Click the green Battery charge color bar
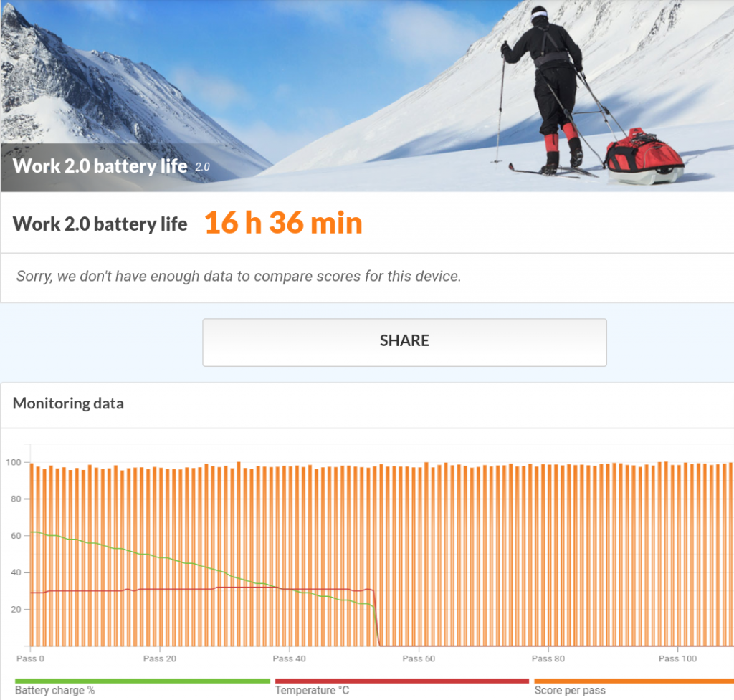The width and height of the screenshot is (734, 700). click(143, 681)
